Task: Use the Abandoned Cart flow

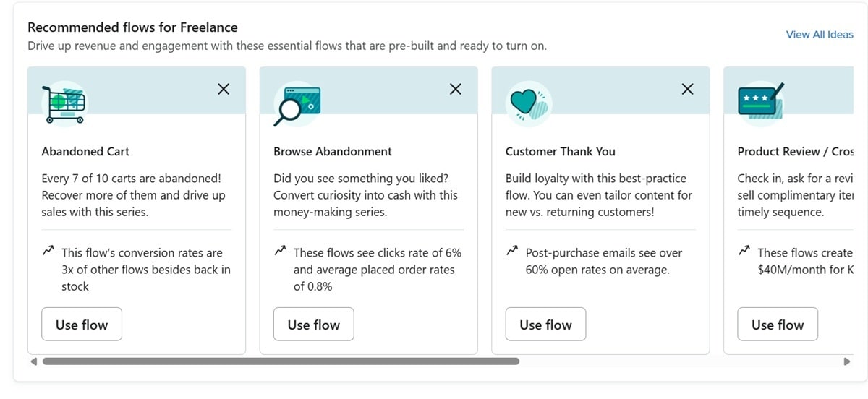Action: (82, 325)
